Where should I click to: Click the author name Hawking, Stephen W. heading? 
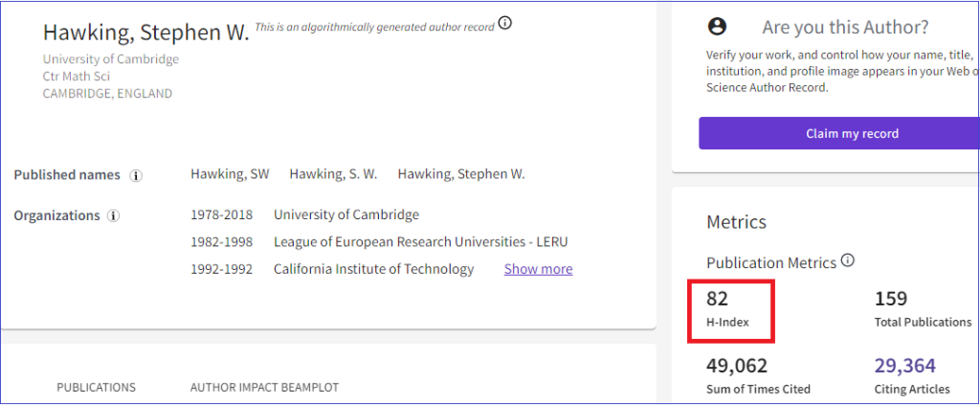[x=146, y=33]
